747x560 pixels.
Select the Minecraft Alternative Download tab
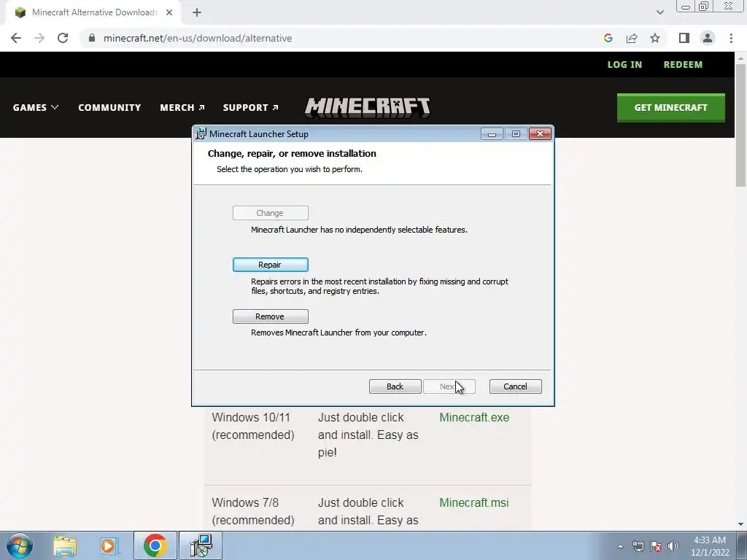tap(93, 13)
